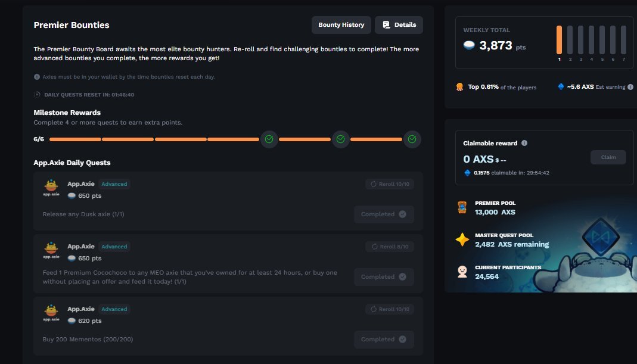The width and height of the screenshot is (637, 364).
Task: Reroll the Release Dusk axie quest
Action: click(390, 184)
